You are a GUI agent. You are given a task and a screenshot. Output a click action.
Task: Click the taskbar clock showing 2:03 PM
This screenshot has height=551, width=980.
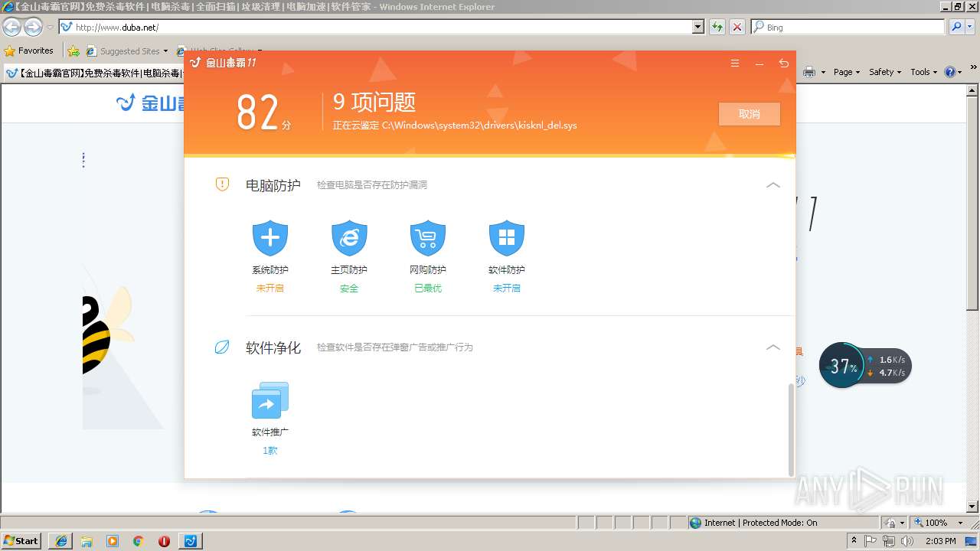[x=941, y=541]
